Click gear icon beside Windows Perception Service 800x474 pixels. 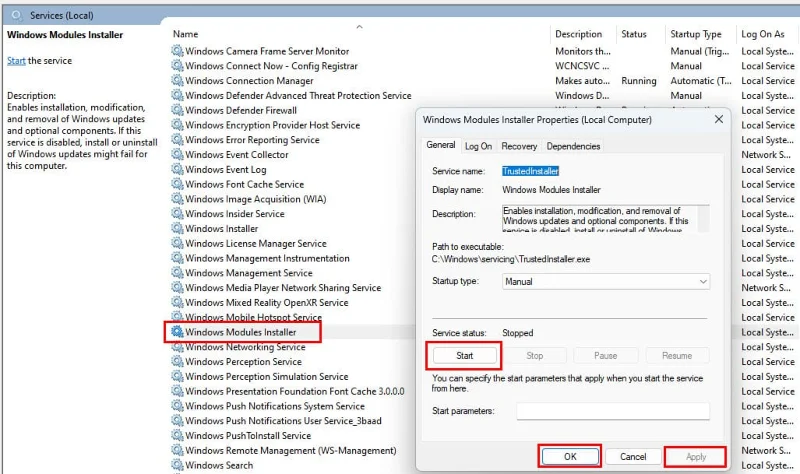177,362
